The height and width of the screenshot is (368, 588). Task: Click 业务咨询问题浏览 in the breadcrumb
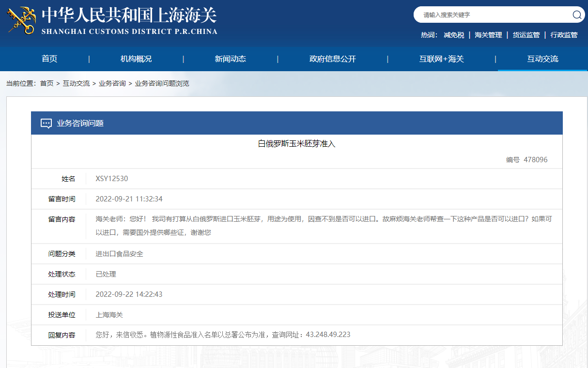[162, 83]
